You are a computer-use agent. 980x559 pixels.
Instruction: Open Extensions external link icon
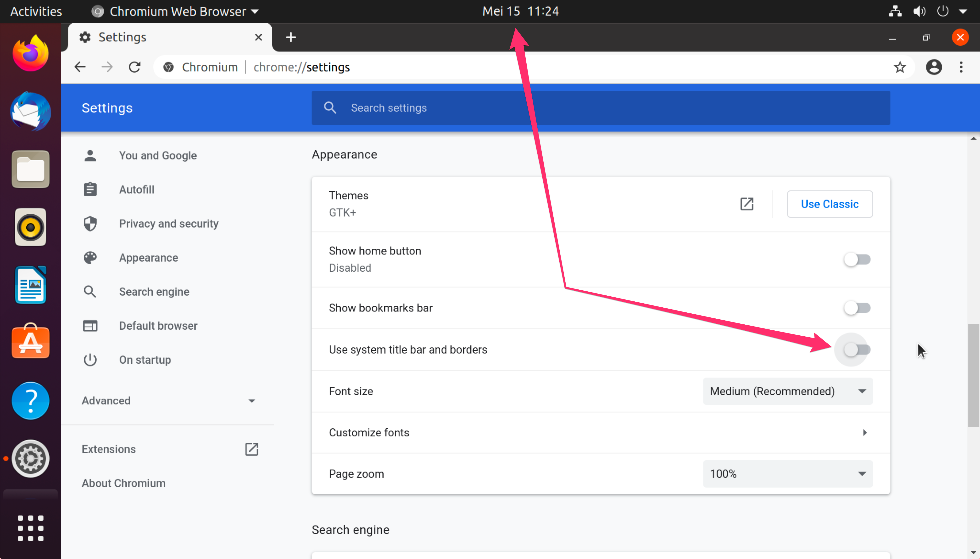(252, 449)
